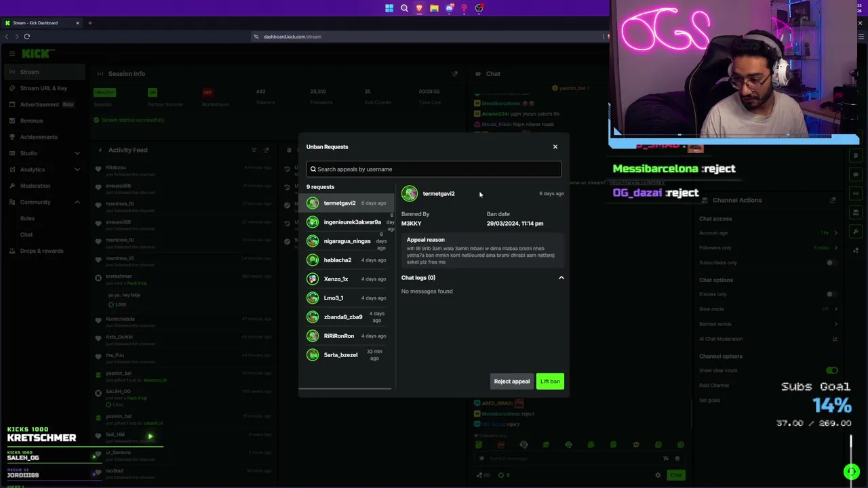
Task: Open Roles under Community
Action: [x=27, y=218]
